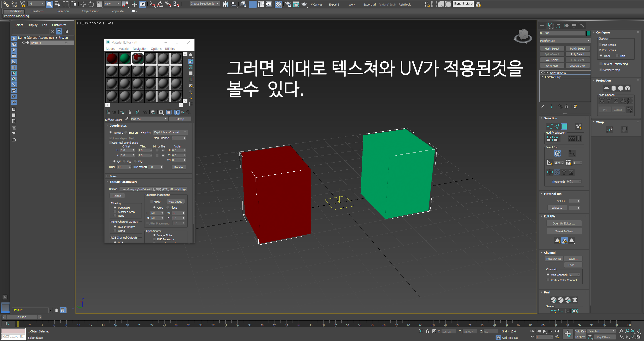This screenshot has width=644, height=341.
Task: Click the Planar Map projection icon
Action: coord(606,88)
